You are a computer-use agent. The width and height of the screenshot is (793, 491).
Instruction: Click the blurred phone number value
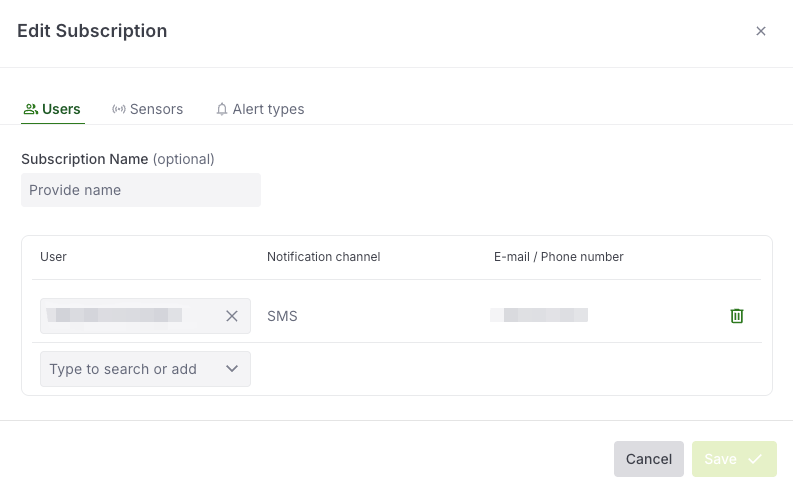pyautogui.click(x=539, y=315)
